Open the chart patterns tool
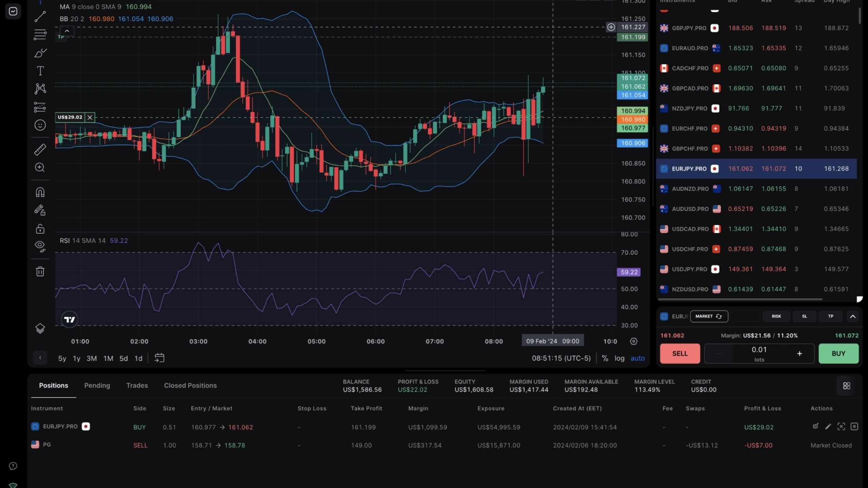 (40, 89)
